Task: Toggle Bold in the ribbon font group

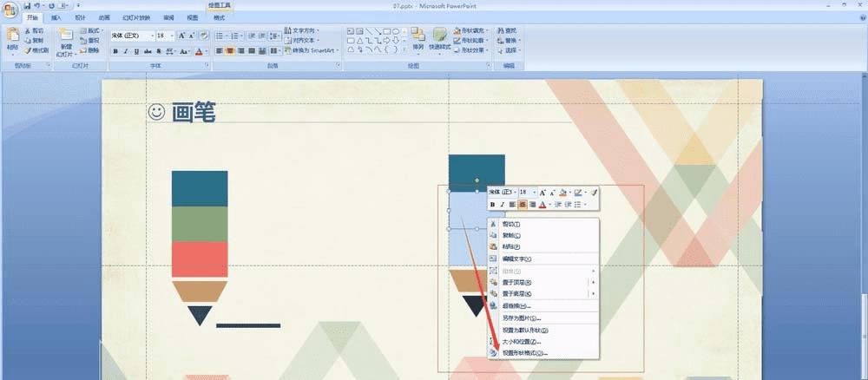Action: 115,51
